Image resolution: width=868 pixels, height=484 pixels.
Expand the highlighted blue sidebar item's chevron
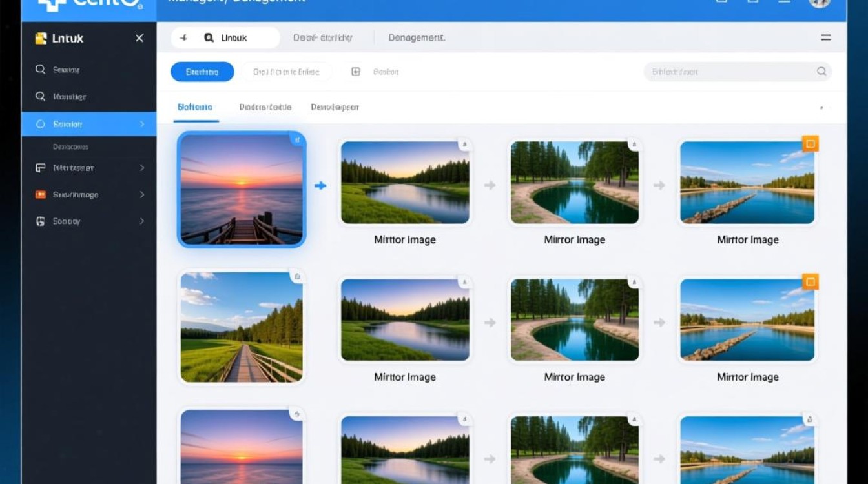(x=142, y=124)
